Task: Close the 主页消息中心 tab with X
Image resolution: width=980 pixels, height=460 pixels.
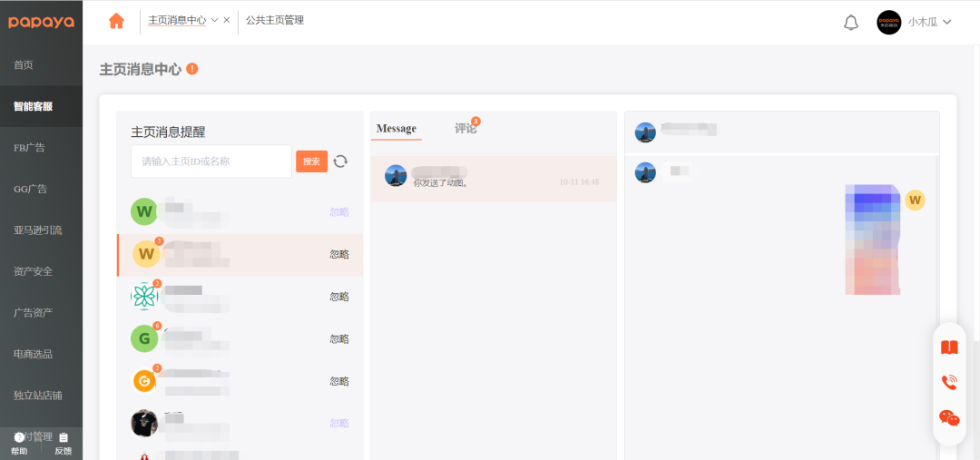Action: 226,20
